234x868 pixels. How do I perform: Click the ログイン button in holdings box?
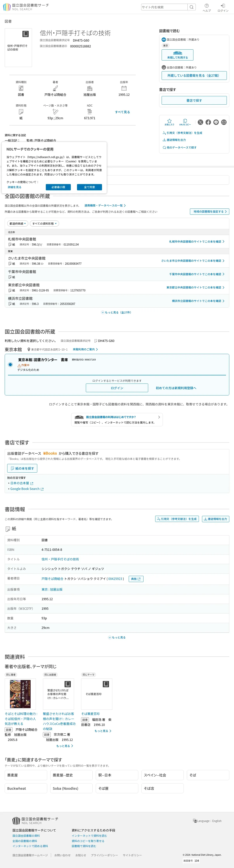pos(117,388)
